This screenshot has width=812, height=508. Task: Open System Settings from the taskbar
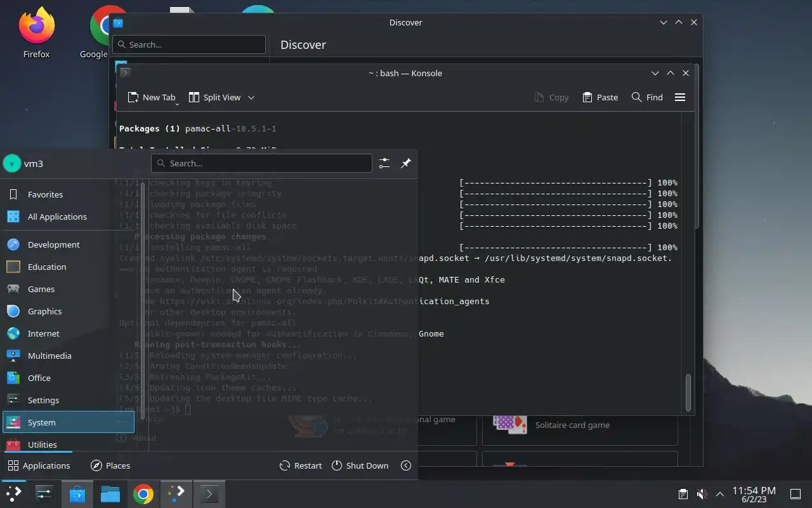pos(44,493)
